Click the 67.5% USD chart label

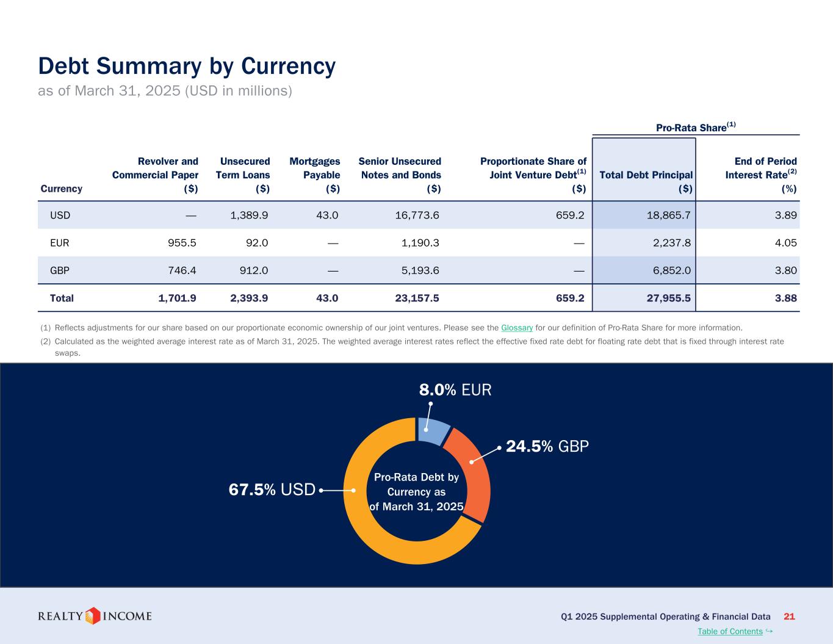272,490
